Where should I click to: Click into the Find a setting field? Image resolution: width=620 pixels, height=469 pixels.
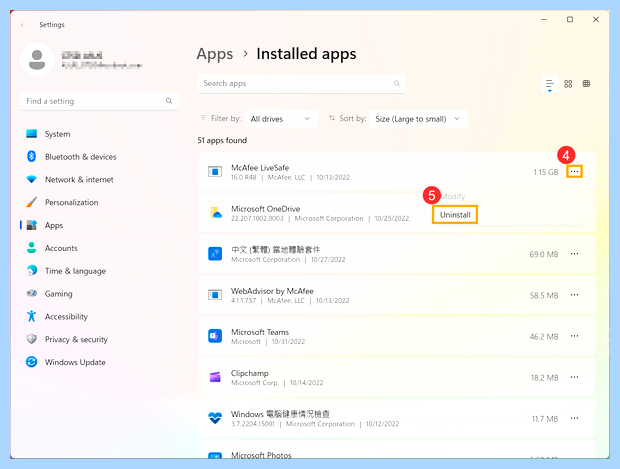pos(100,101)
